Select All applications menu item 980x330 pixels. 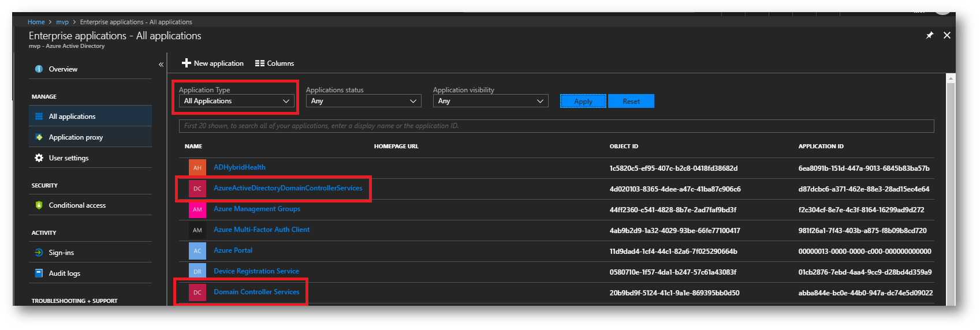(x=90, y=117)
